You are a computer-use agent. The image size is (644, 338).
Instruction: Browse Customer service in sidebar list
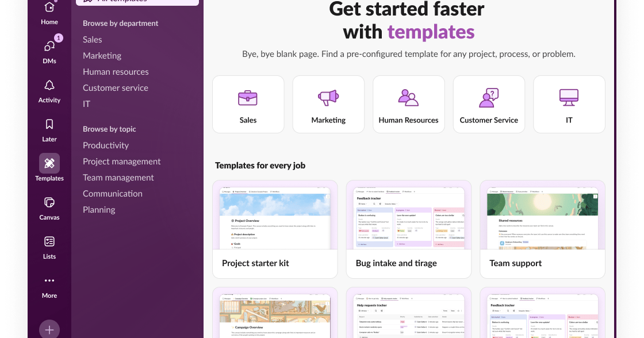tap(116, 87)
